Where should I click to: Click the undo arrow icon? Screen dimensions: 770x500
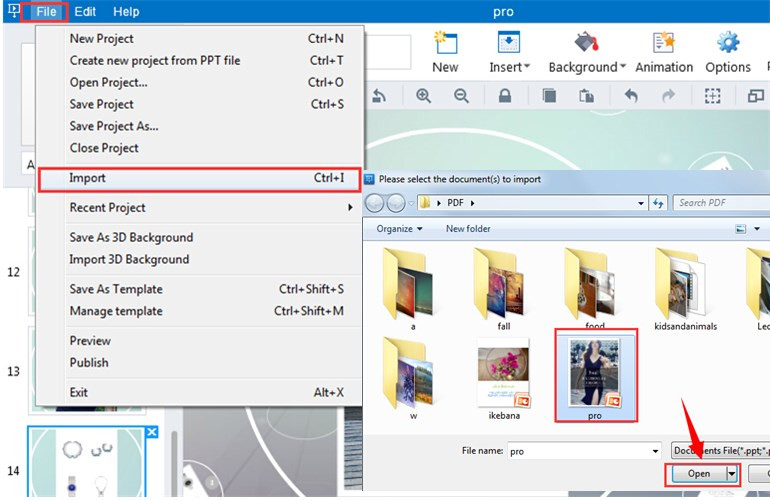point(630,96)
